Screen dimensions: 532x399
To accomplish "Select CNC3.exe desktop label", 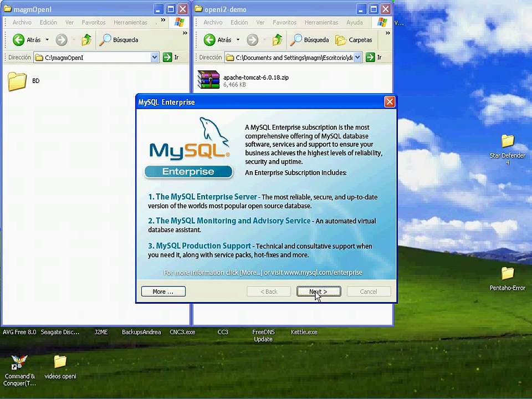I will pyautogui.click(x=182, y=332).
